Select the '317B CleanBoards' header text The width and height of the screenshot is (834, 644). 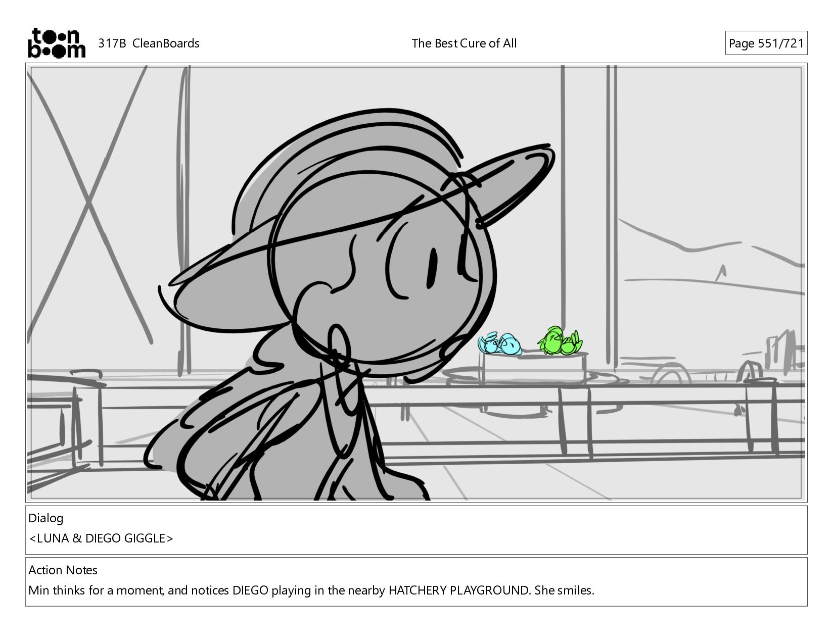tap(149, 43)
